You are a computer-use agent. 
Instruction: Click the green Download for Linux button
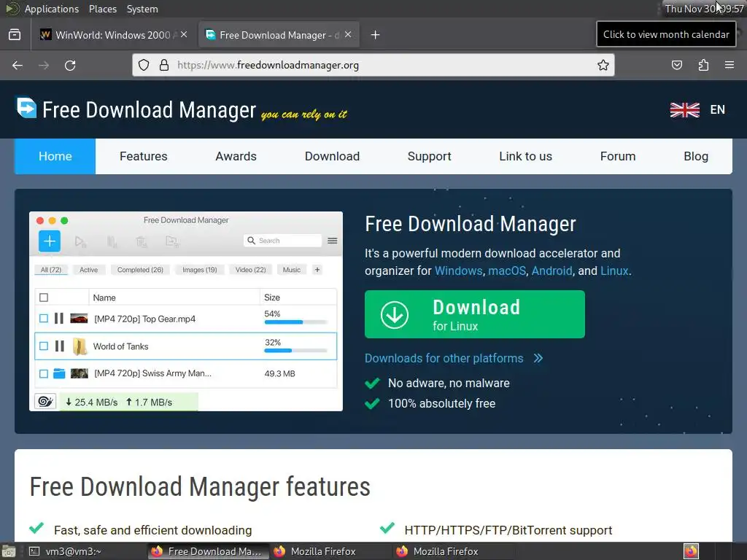coord(474,314)
